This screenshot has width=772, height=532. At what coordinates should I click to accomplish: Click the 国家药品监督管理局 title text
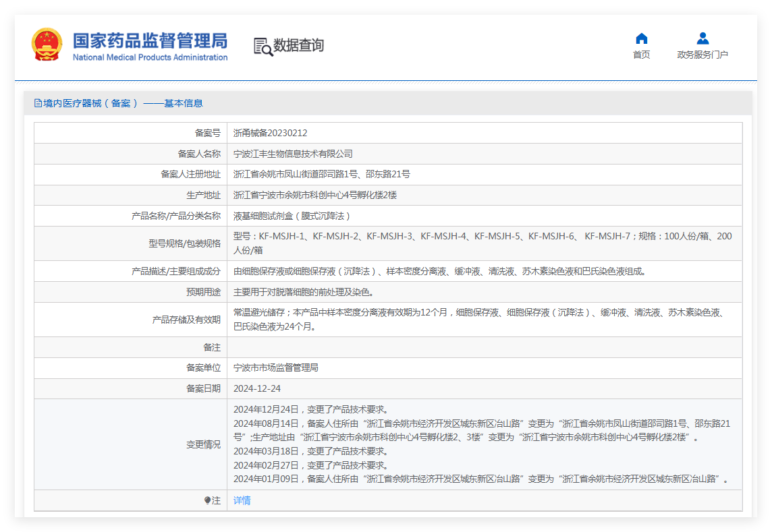(x=150, y=41)
